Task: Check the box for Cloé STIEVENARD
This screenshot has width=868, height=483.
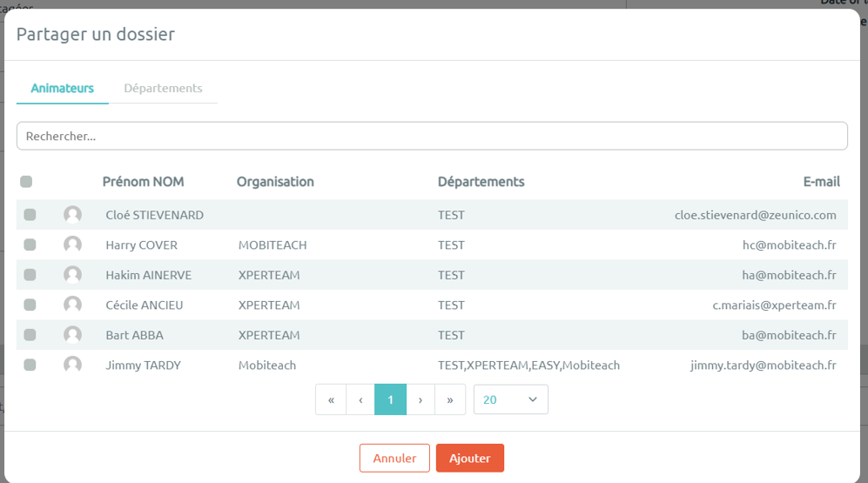Action: (30, 215)
